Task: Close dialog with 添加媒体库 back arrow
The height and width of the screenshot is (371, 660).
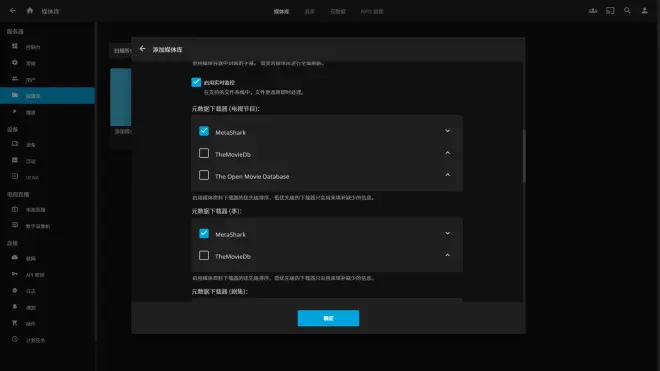Action: tap(142, 49)
